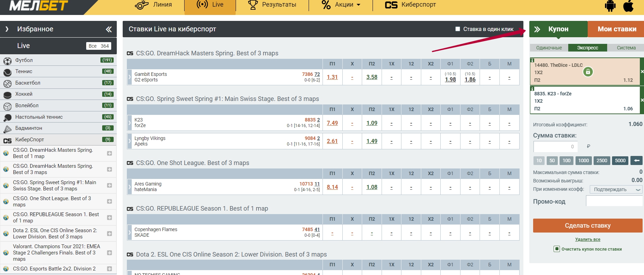Set stake to 50 quick amount
The image size is (644, 275).
pos(552,160)
